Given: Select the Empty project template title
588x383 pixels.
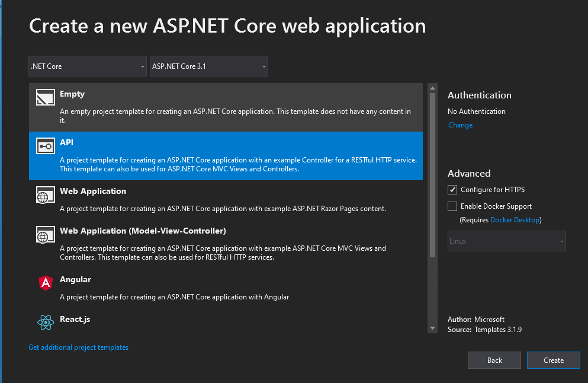Looking at the screenshot, I should coord(72,94).
